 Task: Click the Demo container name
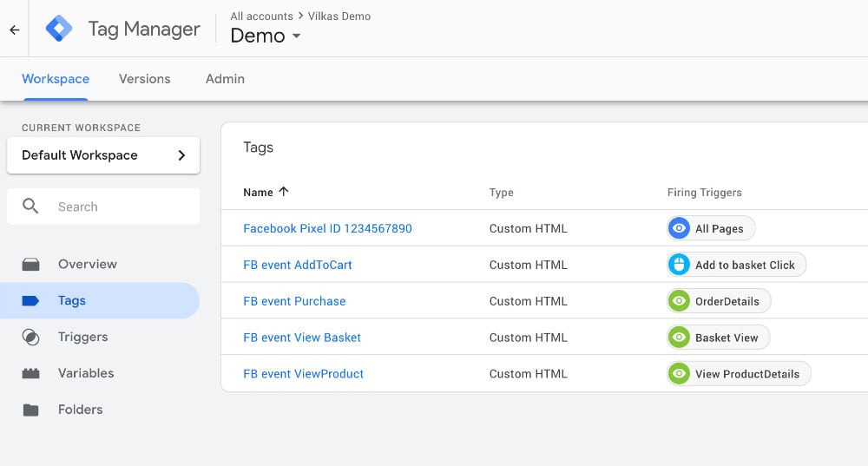click(258, 36)
